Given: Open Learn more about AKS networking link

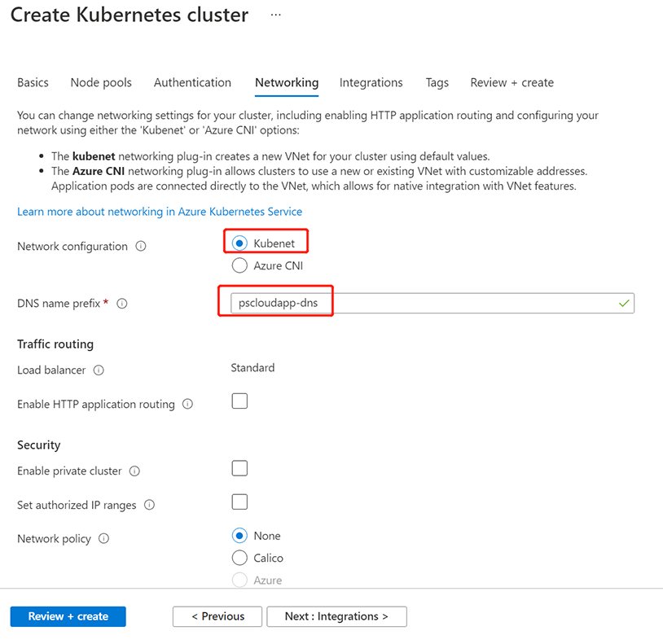Looking at the screenshot, I should click(160, 212).
